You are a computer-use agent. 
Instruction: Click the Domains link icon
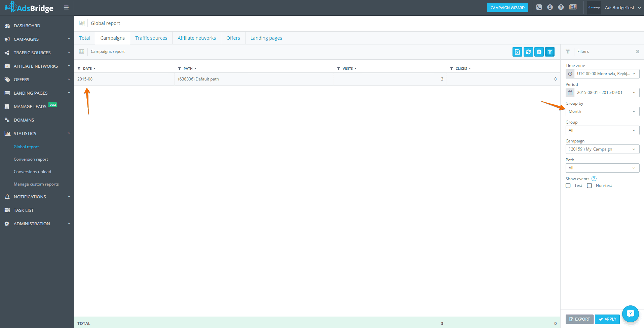point(7,120)
